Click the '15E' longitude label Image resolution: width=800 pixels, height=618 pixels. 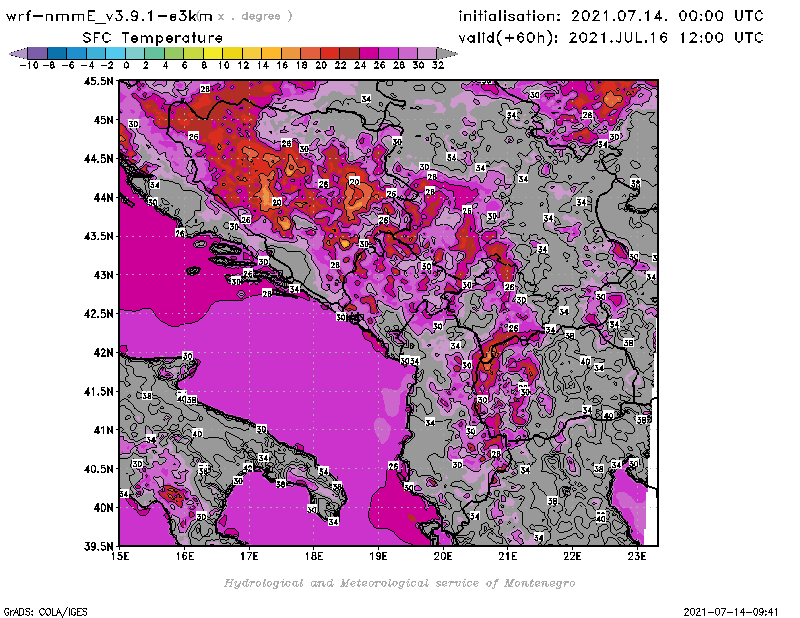pyautogui.click(x=120, y=556)
